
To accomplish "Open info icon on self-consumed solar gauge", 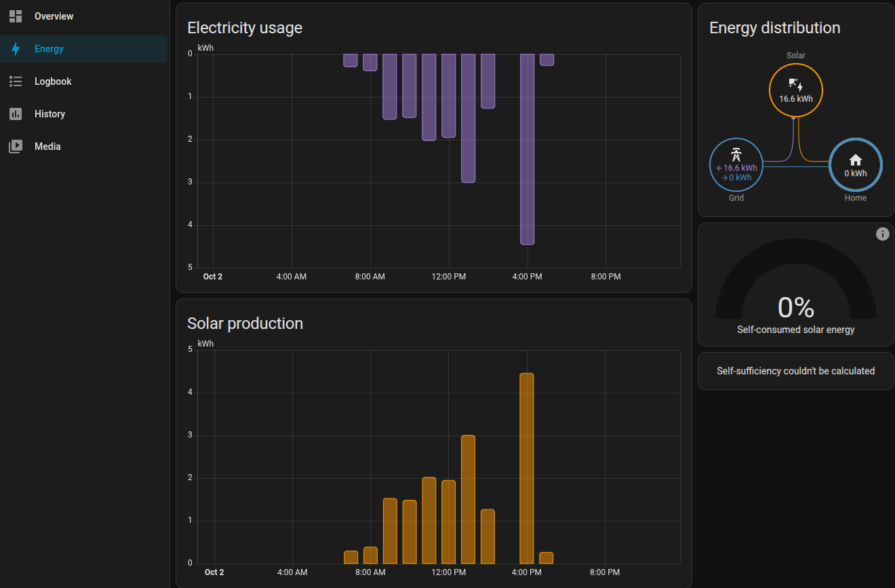I will pyautogui.click(x=882, y=234).
